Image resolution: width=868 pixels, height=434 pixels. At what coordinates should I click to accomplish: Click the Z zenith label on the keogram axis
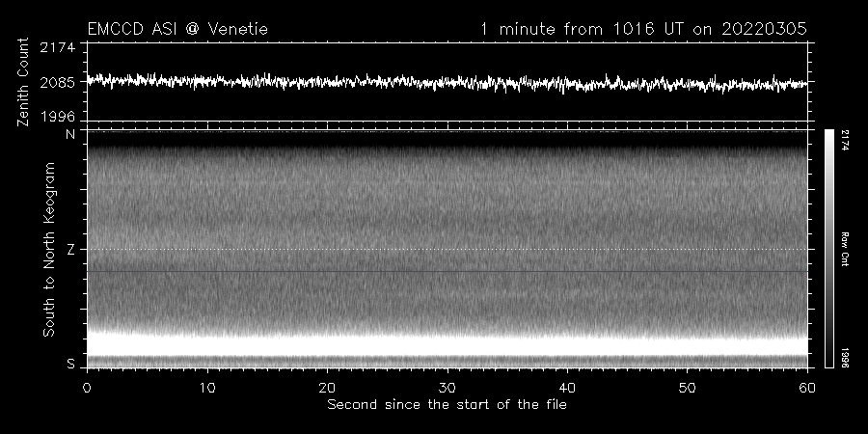70,250
